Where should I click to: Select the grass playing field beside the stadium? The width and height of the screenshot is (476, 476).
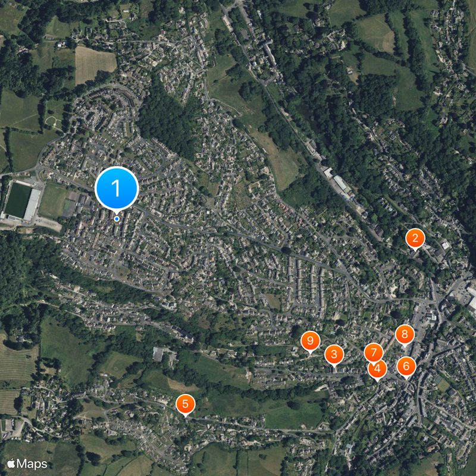(52, 201)
